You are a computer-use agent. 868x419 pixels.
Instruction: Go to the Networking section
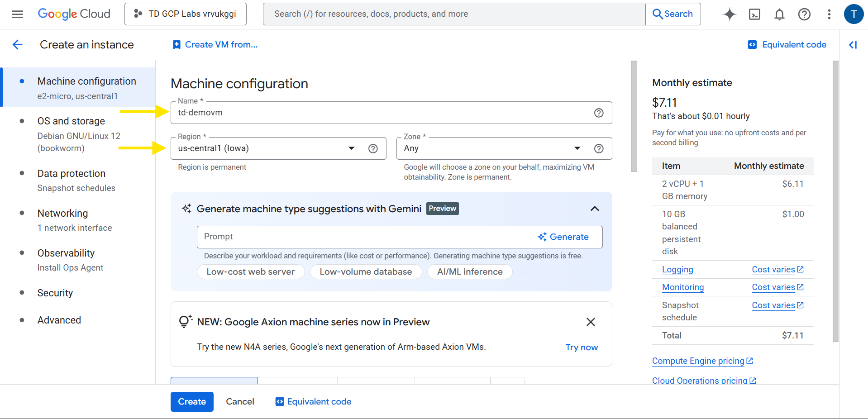62,213
